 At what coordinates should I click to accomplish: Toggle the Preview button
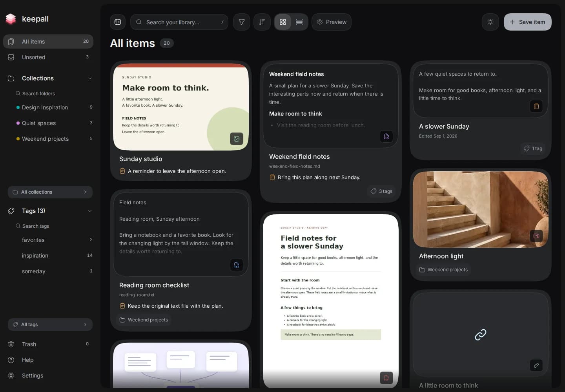pyautogui.click(x=332, y=22)
